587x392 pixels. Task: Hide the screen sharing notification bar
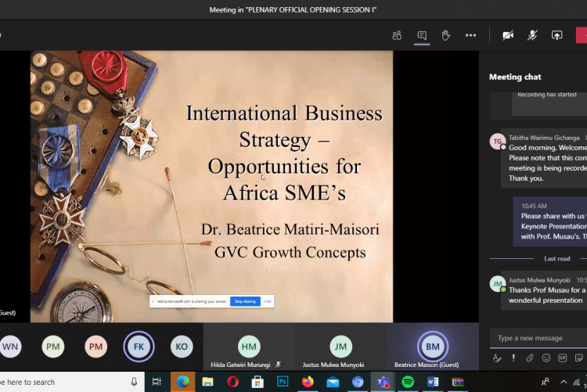click(x=268, y=301)
